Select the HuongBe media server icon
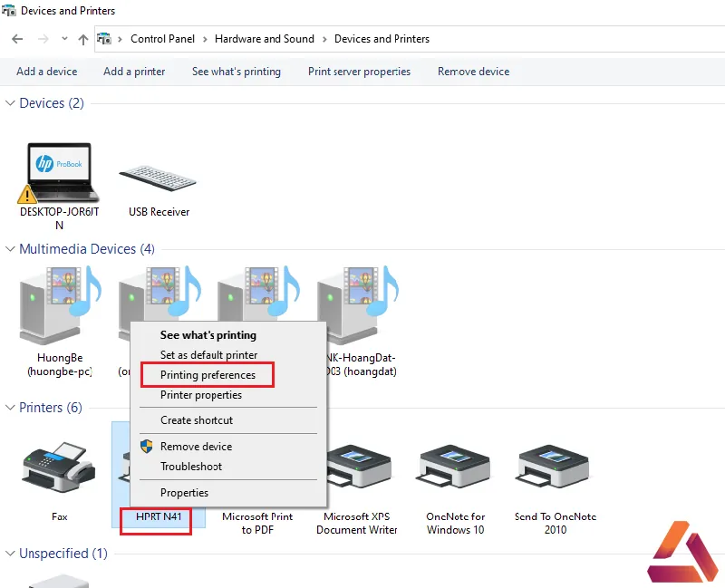 coord(60,305)
